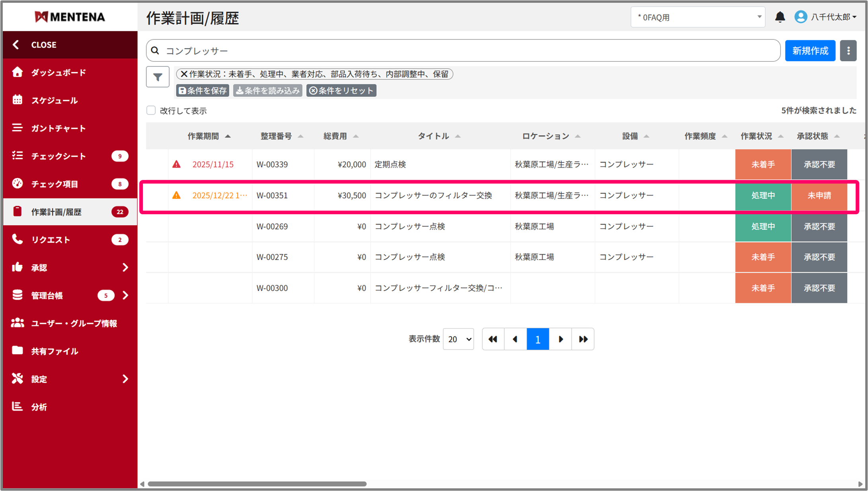
Task: Expand the 管理台帳 sidebar submenu
Action: pyautogui.click(x=125, y=295)
